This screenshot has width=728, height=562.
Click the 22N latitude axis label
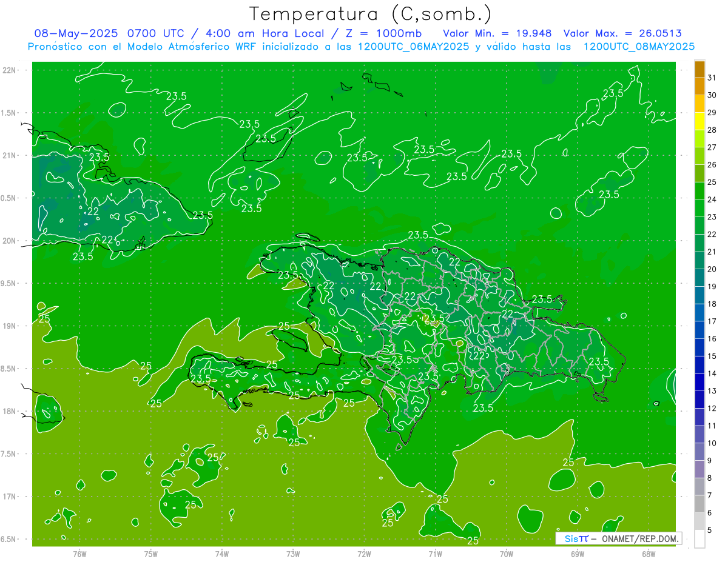10,70
